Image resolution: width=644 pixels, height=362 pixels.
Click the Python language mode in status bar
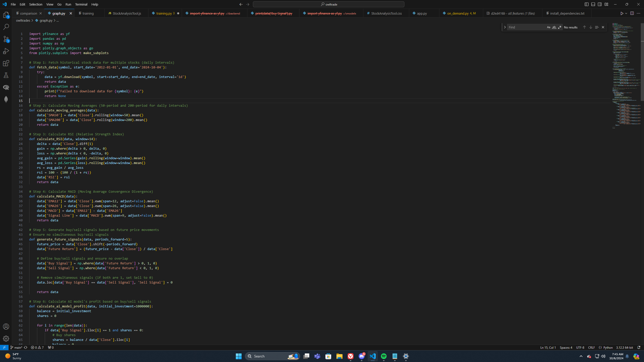[608, 347]
